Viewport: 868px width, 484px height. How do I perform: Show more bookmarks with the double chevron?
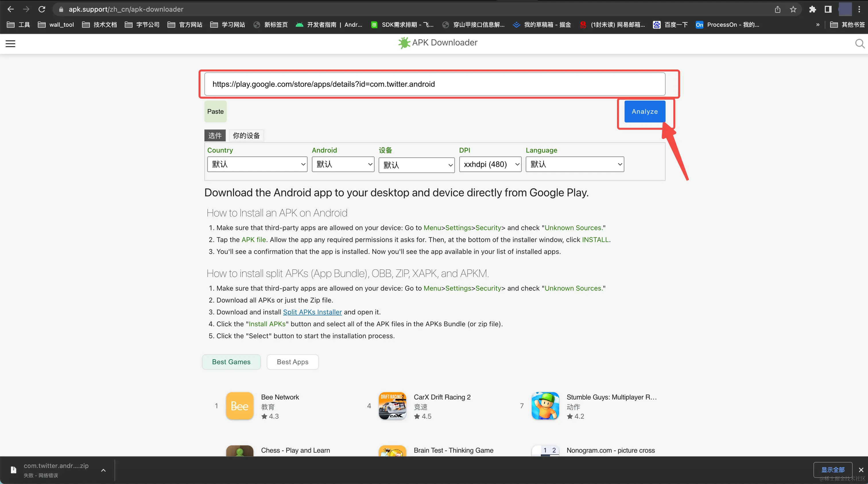tap(818, 25)
